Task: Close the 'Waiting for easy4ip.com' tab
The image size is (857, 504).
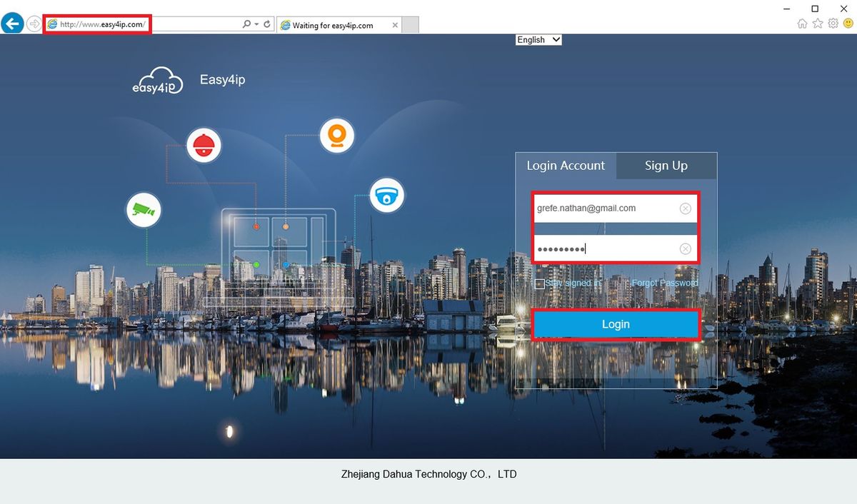Action: (x=396, y=26)
